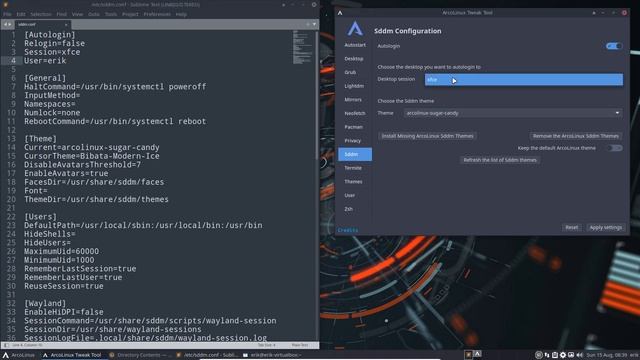
Task: Click the ArcoLinux logo in Tweak Tool
Action: click(355, 29)
